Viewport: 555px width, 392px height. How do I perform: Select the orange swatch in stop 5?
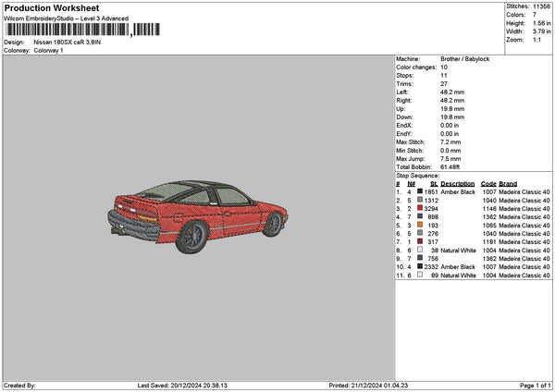[420, 225]
